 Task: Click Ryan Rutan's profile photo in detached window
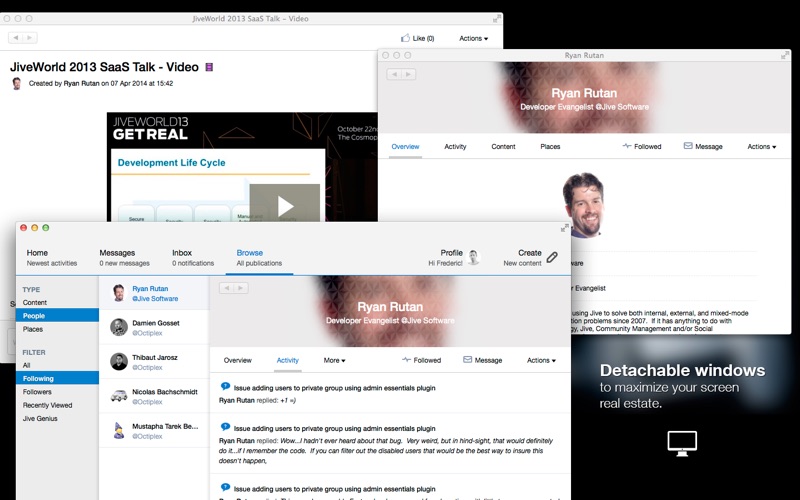point(584,205)
